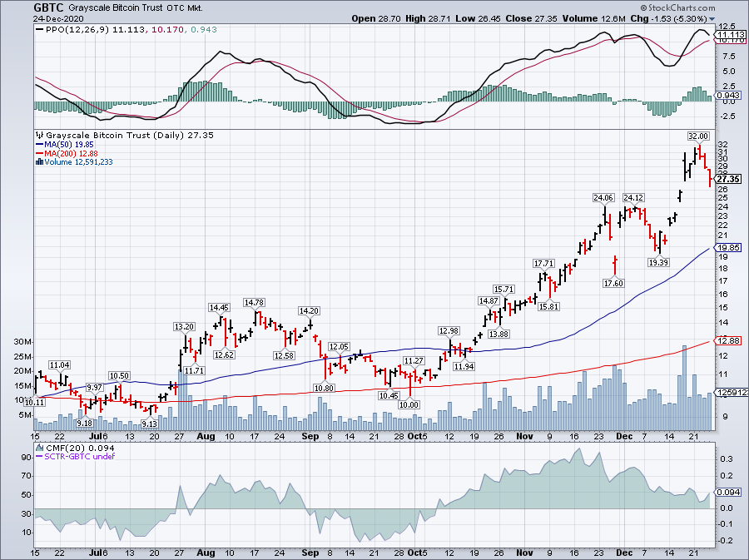Click the 10.00 low price label
The width and height of the screenshot is (749, 560).
pyautogui.click(x=409, y=405)
